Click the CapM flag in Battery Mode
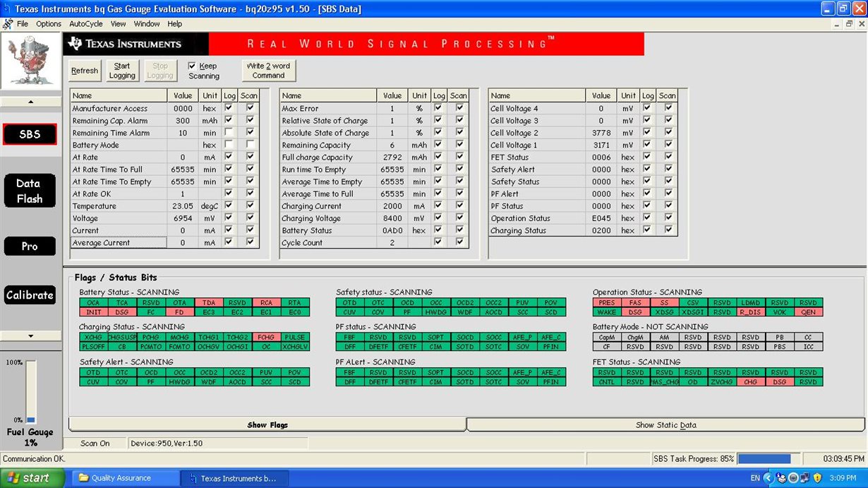The image size is (868, 488). coord(607,337)
